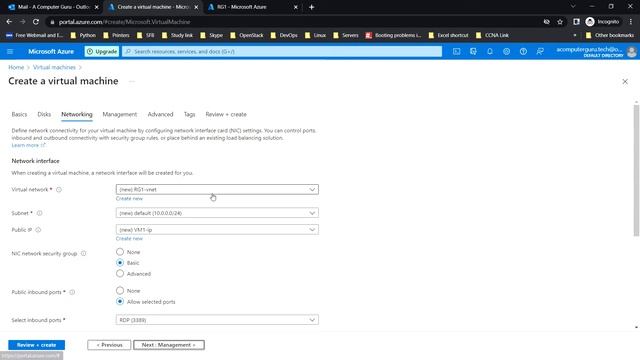Viewport: 640px width, 360px height.
Task: Show info for Public inbound ports
Action: tap(72, 292)
